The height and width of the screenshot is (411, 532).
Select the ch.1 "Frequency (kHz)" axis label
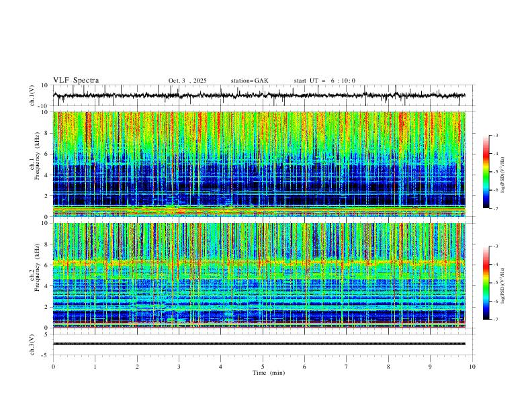pos(37,156)
